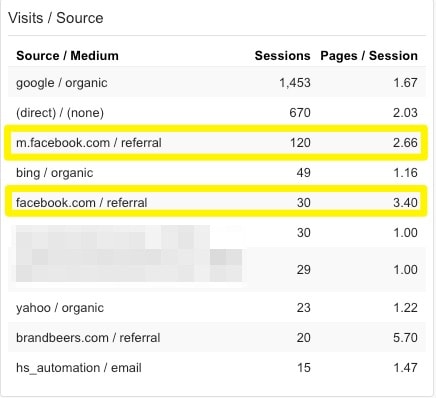
Task: Open the (direct) / (none) source row
Action: [217, 113]
